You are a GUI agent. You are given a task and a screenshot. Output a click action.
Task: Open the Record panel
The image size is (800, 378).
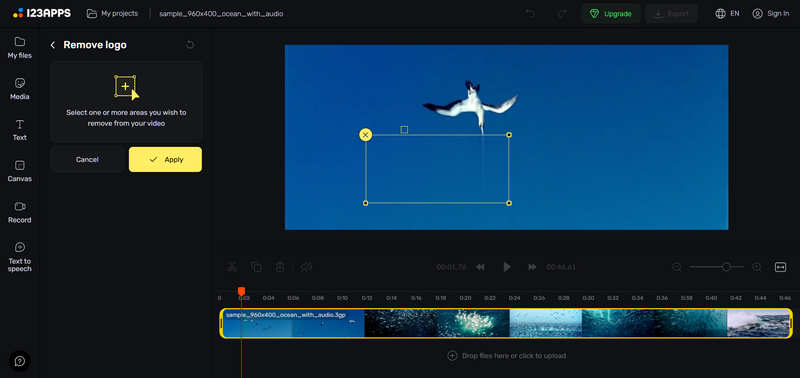[x=19, y=212]
